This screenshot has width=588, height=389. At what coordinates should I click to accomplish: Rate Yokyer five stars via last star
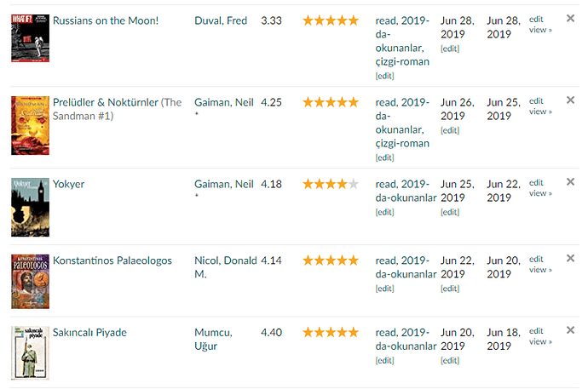coord(354,184)
